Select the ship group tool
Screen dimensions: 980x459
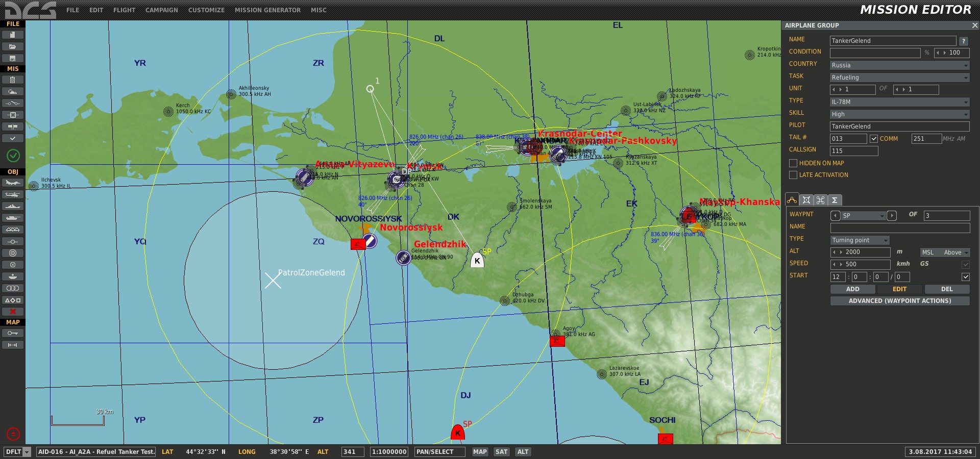[13, 206]
